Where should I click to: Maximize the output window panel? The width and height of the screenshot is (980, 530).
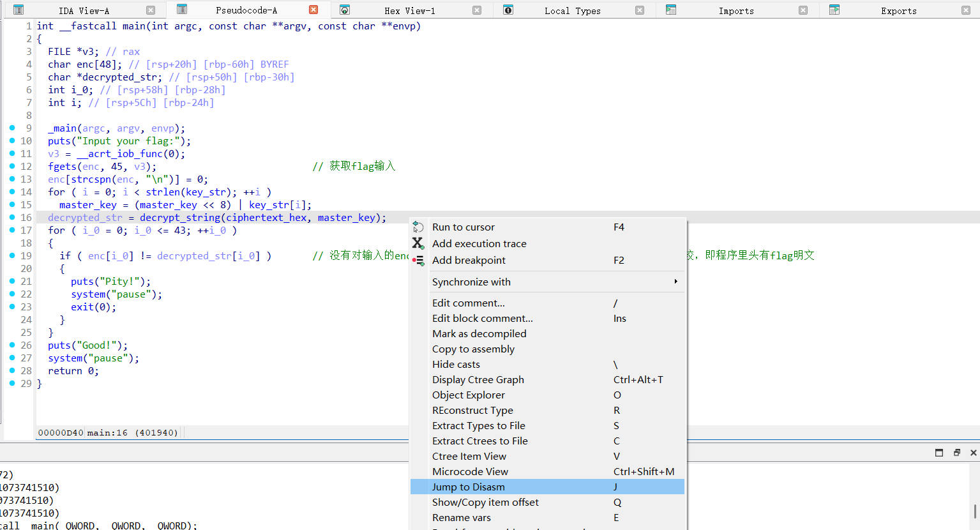(939, 453)
